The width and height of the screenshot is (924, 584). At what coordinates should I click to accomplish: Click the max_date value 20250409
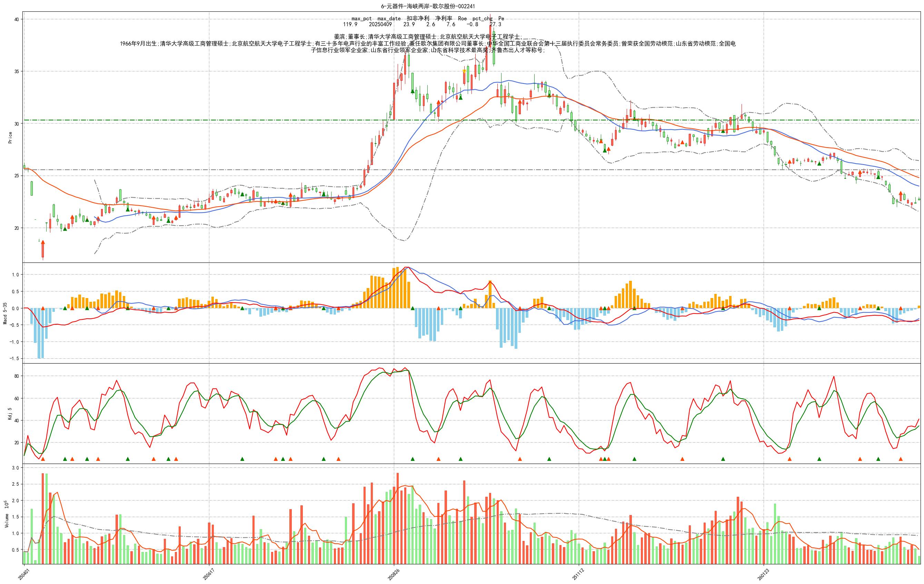pos(380,24)
